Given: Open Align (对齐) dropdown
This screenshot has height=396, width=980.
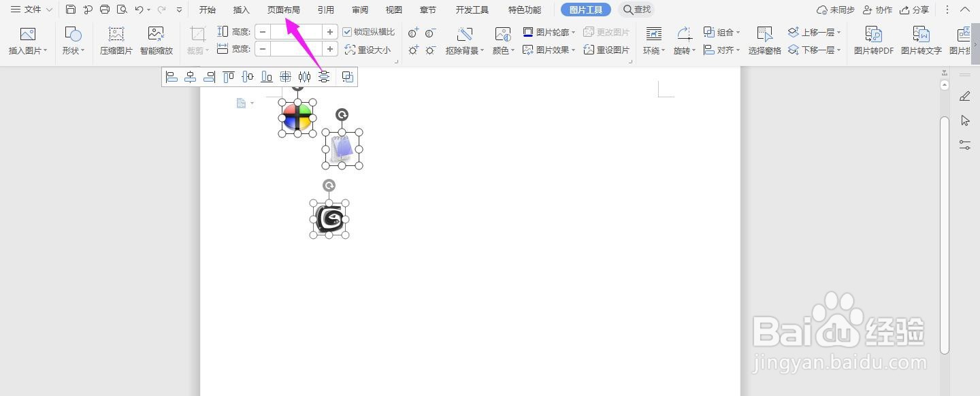Looking at the screenshot, I should 721,50.
